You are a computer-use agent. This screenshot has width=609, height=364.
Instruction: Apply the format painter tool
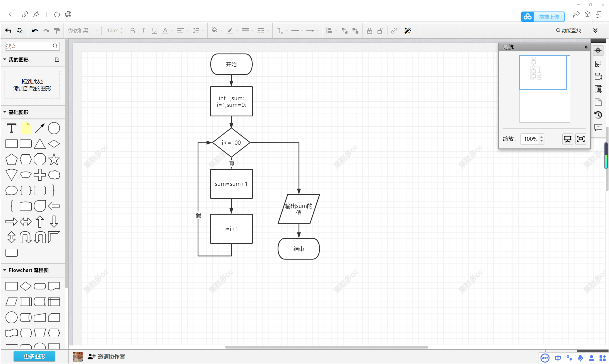point(57,30)
